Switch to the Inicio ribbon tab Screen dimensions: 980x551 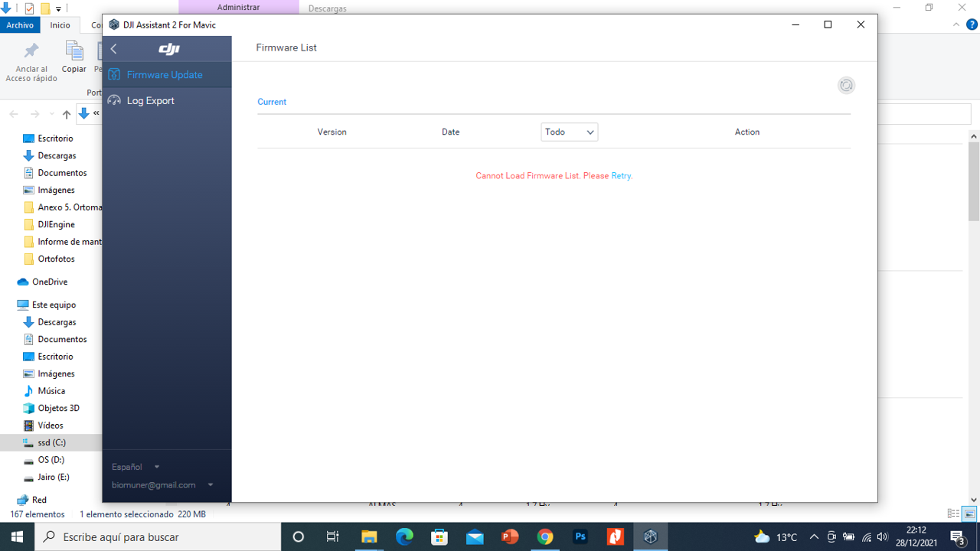click(x=60, y=25)
